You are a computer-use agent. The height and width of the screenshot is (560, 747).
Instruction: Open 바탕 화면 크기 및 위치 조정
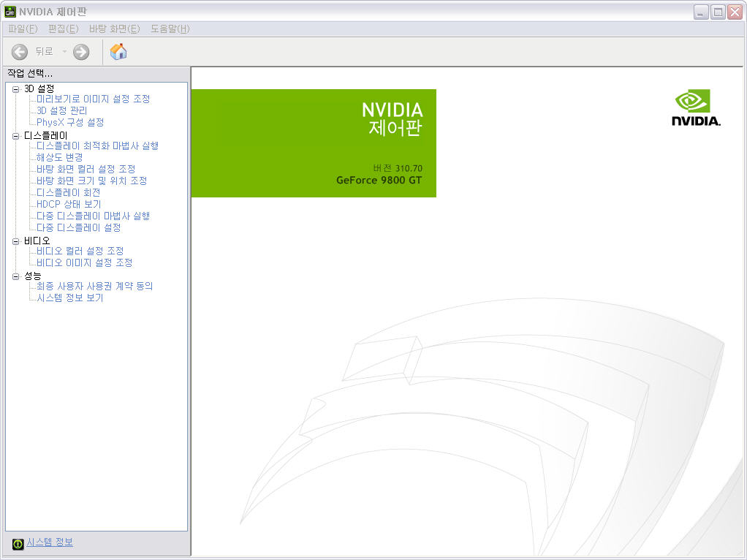click(x=92, y=181)
